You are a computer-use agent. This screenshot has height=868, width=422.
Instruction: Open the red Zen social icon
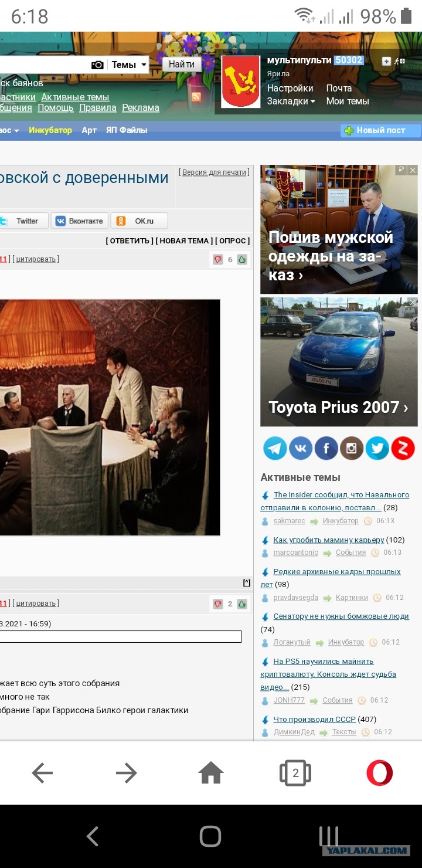tap(403, 449)
